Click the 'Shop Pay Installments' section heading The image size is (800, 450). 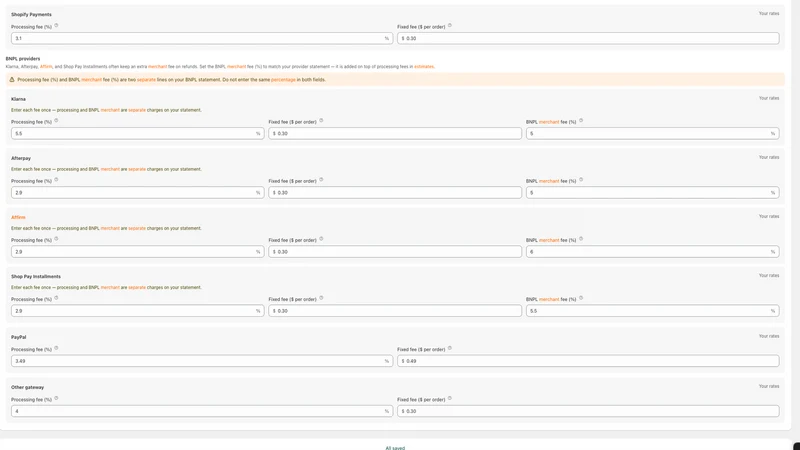tap(36, 277)
